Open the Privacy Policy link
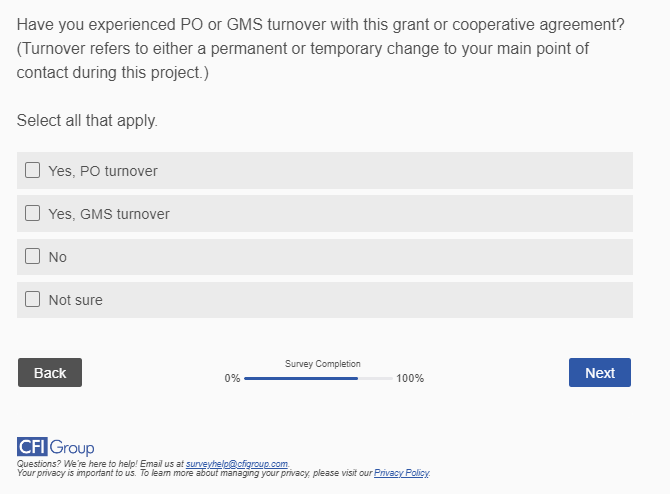The image size is (670, 494). [x=401, y=473]
